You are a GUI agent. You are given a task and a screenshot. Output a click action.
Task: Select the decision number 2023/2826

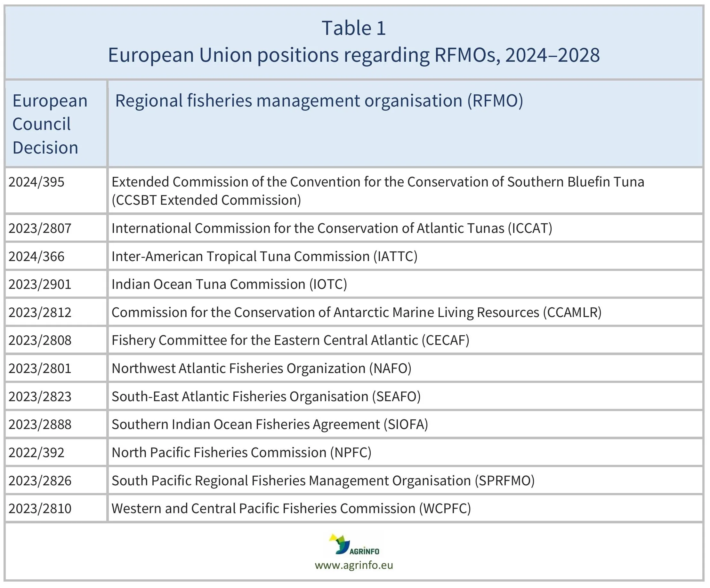[40, 481]
